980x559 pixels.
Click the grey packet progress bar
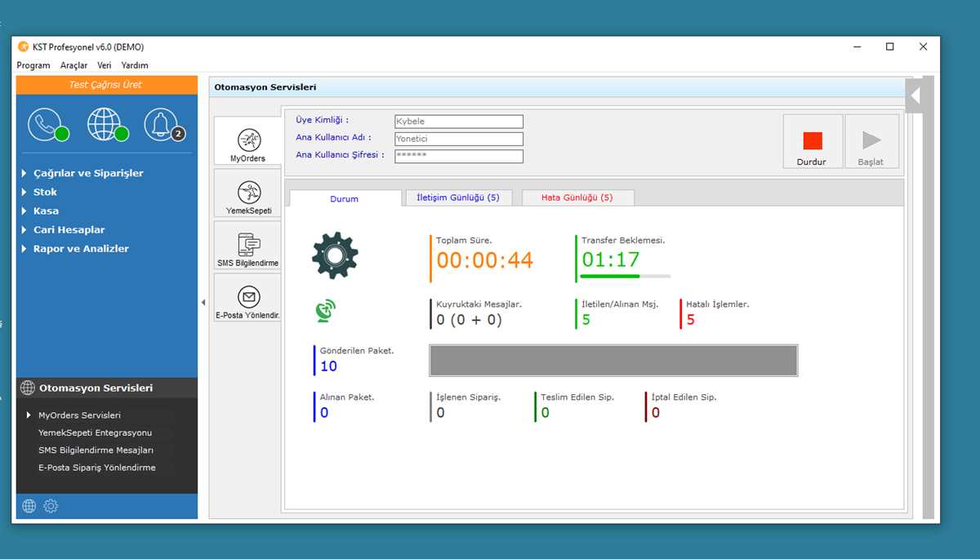(x=613, y=360)
